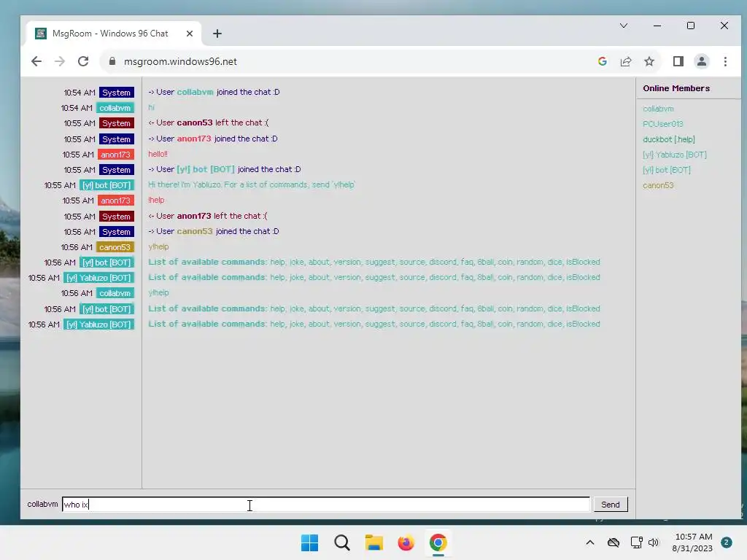
Task: Click the msgroom.windows96.net address bar
Action: pos(180,61)
